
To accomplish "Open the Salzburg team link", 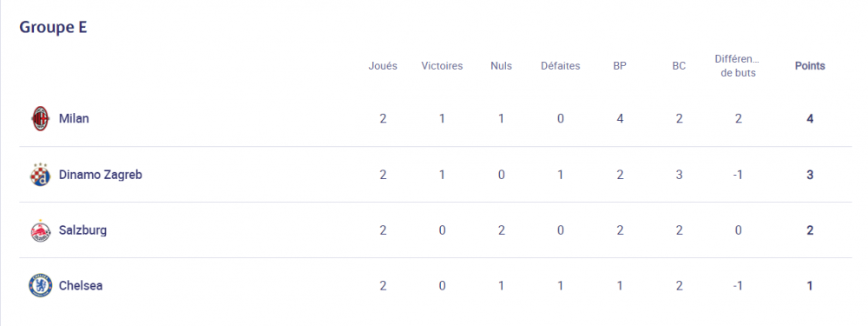I will coord(82,230).
